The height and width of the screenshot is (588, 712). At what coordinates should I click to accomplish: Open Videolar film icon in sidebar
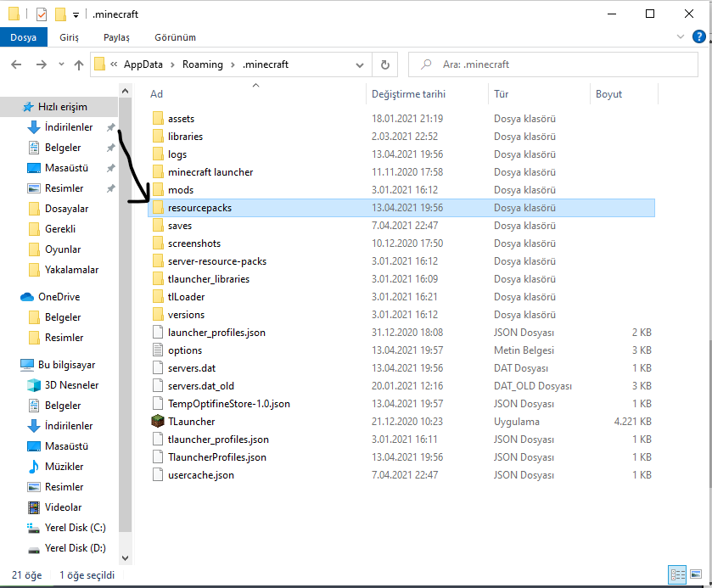(x=34, y=507)
